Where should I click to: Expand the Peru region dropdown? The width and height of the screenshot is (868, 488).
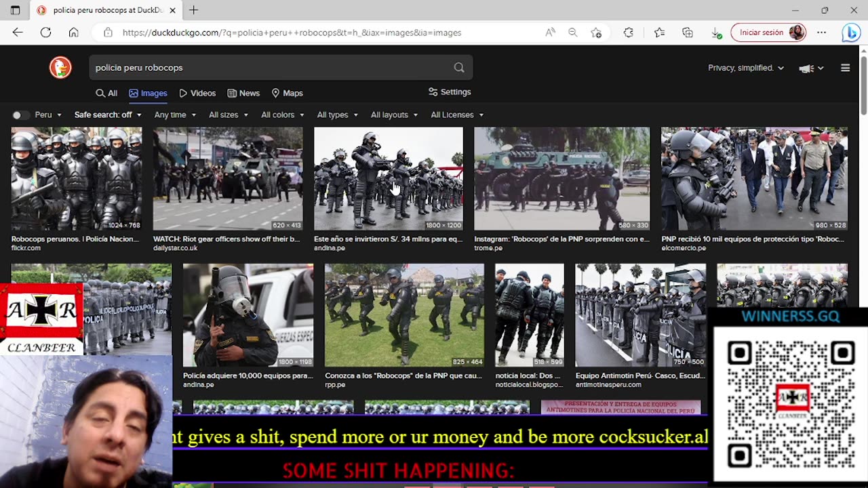point(48,115)
